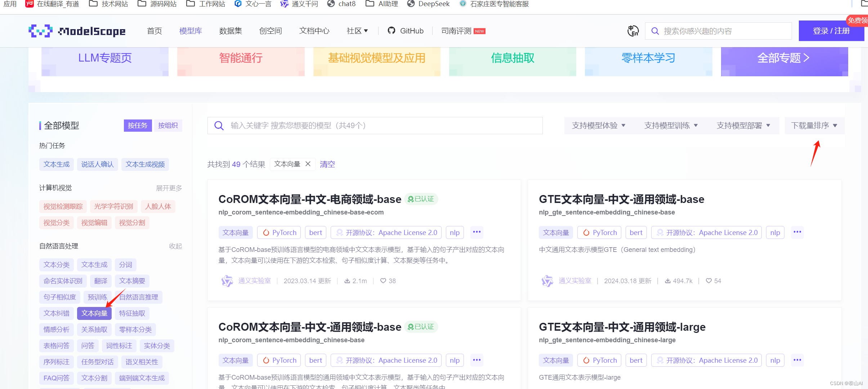Open the 下载量排序 sort dropdown
The width and height of the screenshot is (868, 389).
coord(814,125)
